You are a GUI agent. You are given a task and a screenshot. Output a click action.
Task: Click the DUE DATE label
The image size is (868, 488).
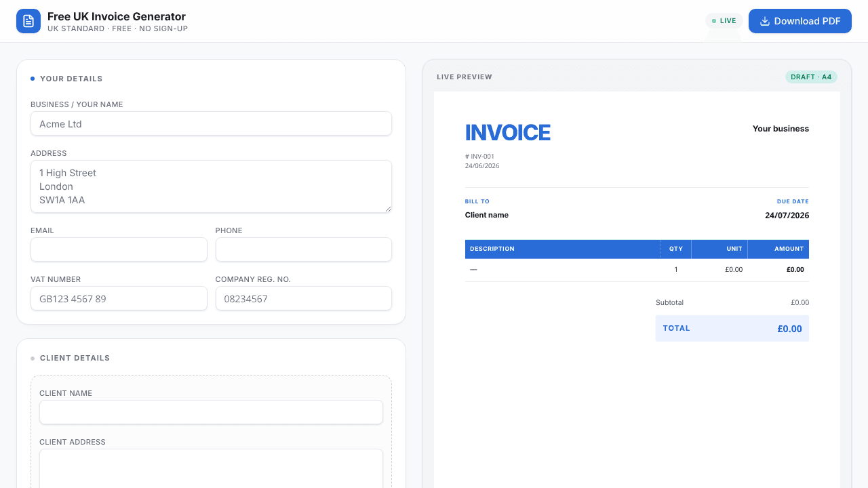[x=793, y=201]
